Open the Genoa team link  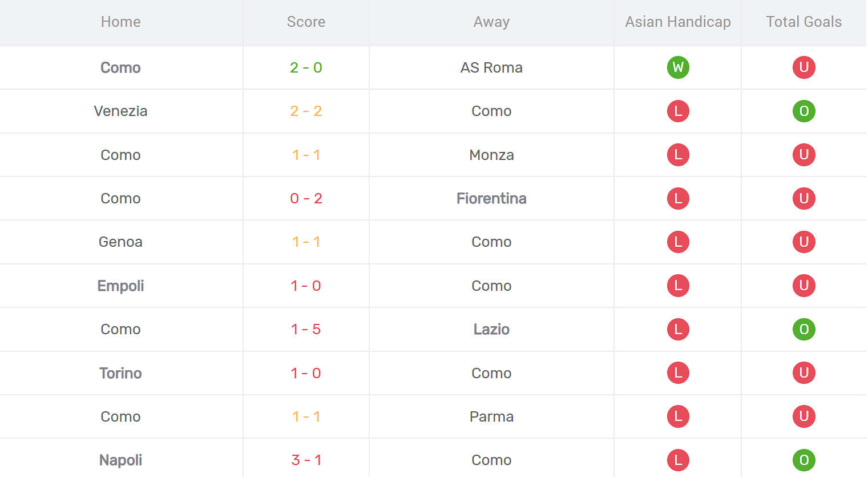[x=120, y=242]
